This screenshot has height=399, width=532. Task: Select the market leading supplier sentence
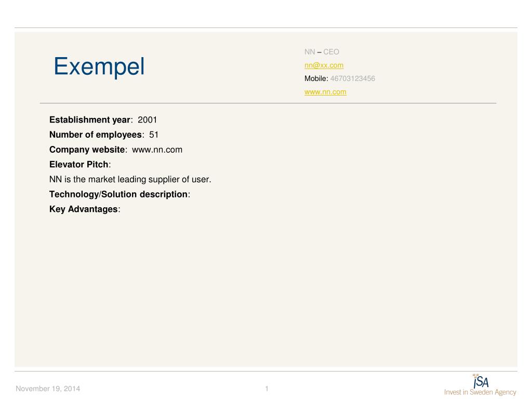(130, 179)
